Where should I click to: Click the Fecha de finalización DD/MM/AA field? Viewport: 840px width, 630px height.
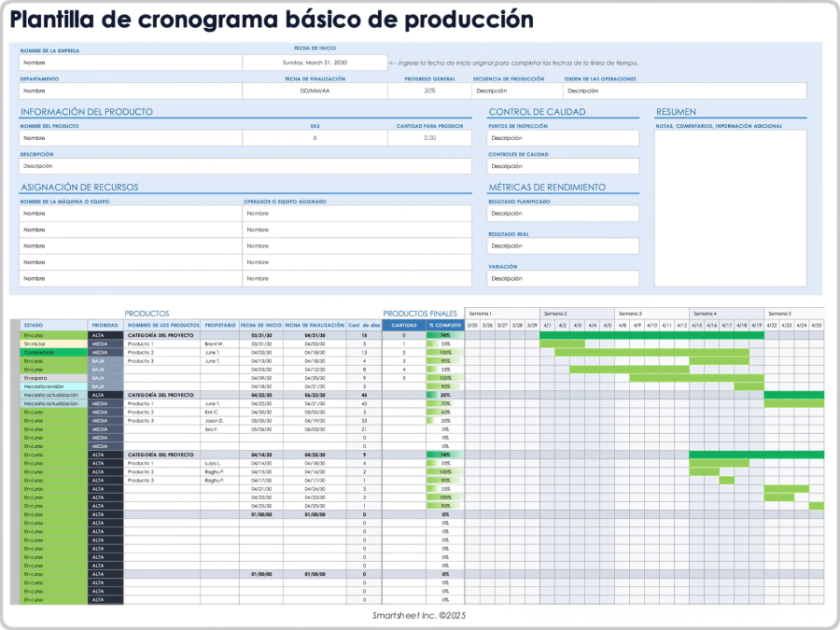click(315, 91)
